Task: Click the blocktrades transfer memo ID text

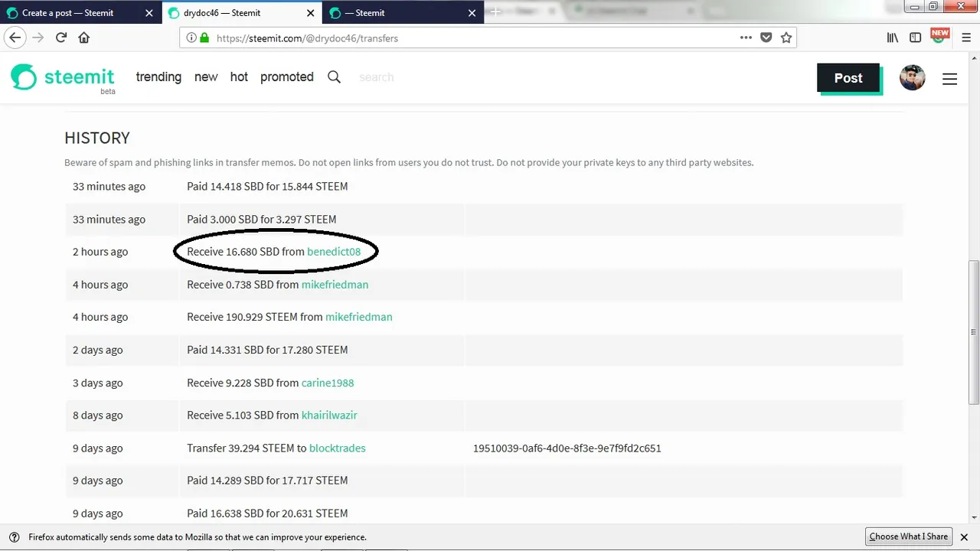Action: coord(567,448)
